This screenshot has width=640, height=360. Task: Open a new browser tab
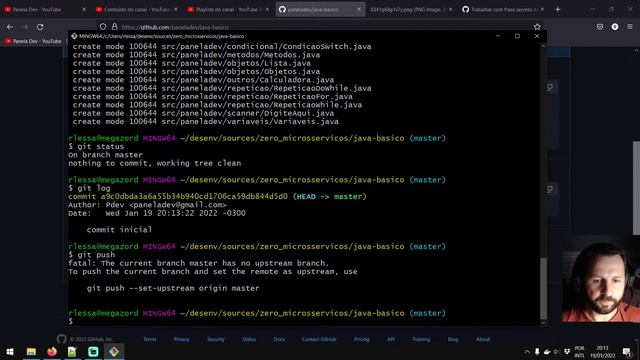(x=558, y=9)
